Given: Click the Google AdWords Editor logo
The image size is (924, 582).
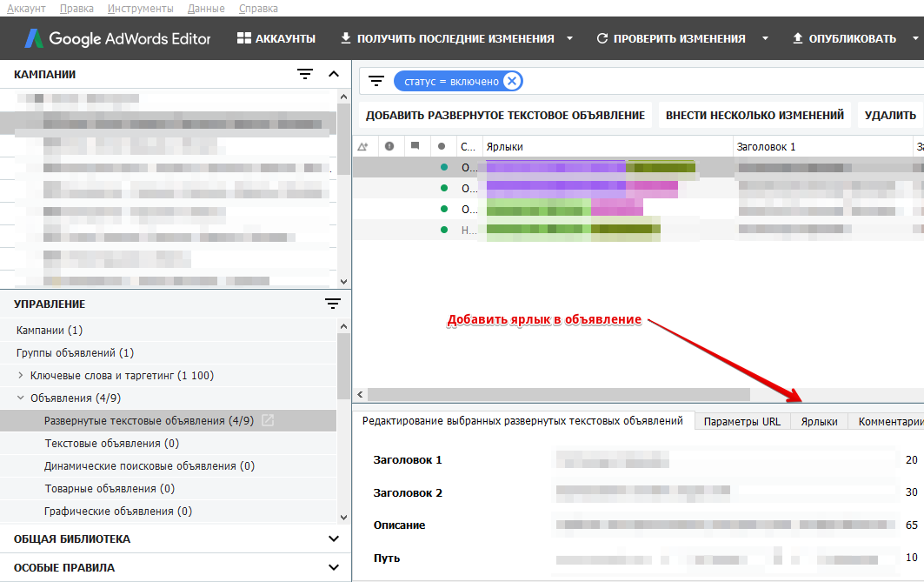Looking at the screenshot, I should (118, 38).
